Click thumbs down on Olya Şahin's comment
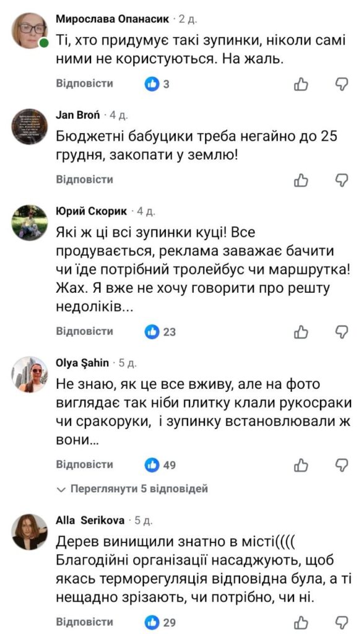 point(342,462)
